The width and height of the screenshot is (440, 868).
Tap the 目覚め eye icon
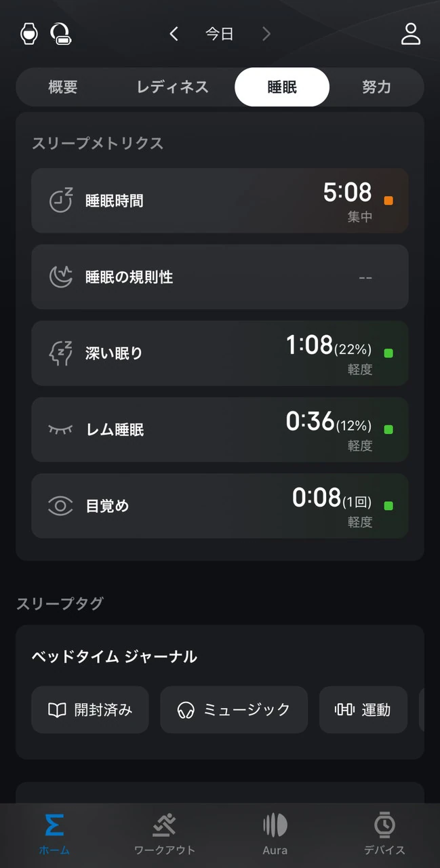(x=60, y=506)
